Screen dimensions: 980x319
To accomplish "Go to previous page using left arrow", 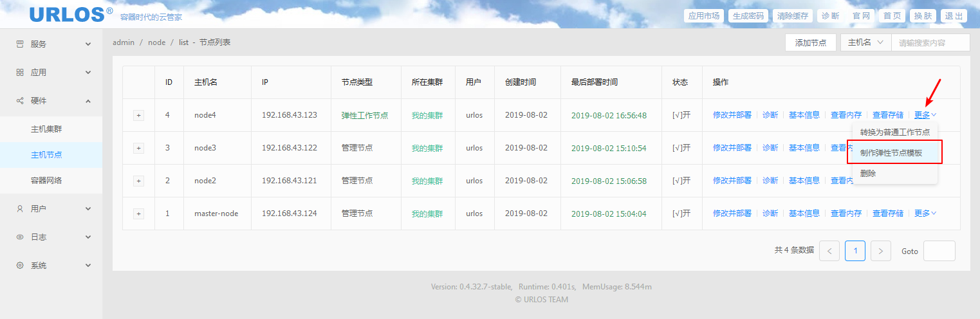I will pyautogui.click(x=829, y=251).
